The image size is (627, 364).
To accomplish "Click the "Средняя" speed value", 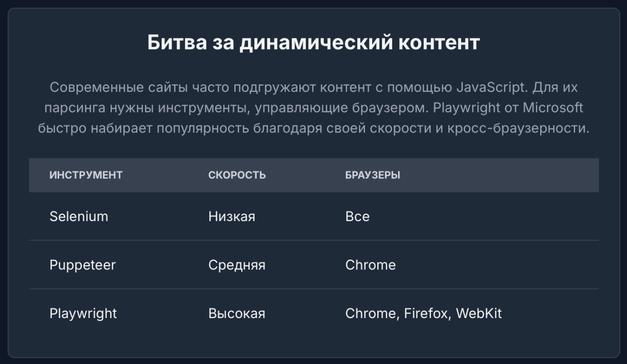I will (237, 265).
